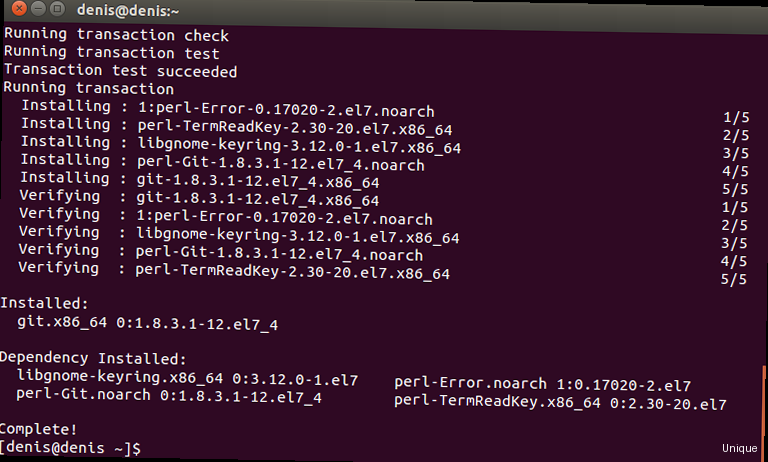The width and height of the screenshot is (768, 462).
Task: Maximize the terminal window
Action: pyautogui.click(x=57, y=9)
